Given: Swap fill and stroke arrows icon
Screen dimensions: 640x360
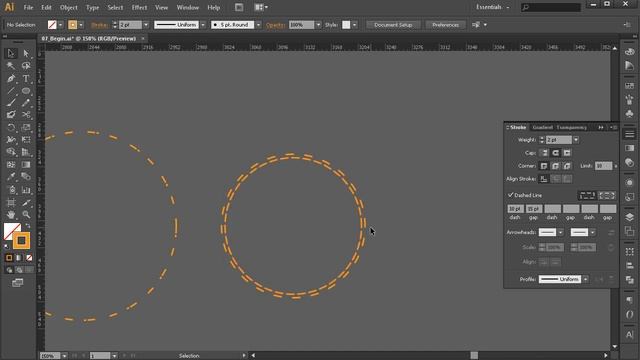Looking at the screenshot, I should coord(28,226).
